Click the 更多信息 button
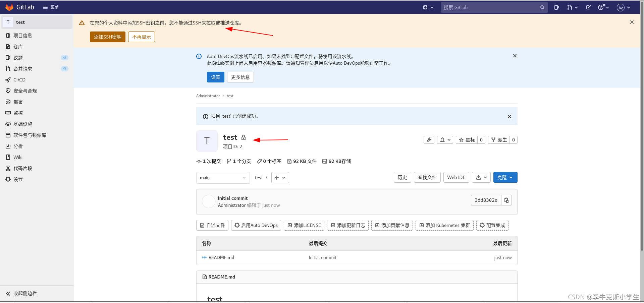Viewport: 644px width, 303px height. tap(240, 77)
